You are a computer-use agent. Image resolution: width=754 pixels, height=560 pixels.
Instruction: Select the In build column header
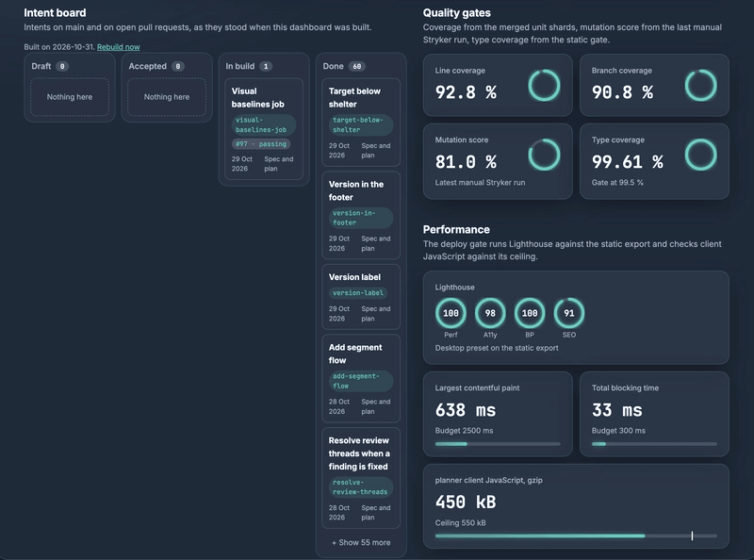[249, 66]
